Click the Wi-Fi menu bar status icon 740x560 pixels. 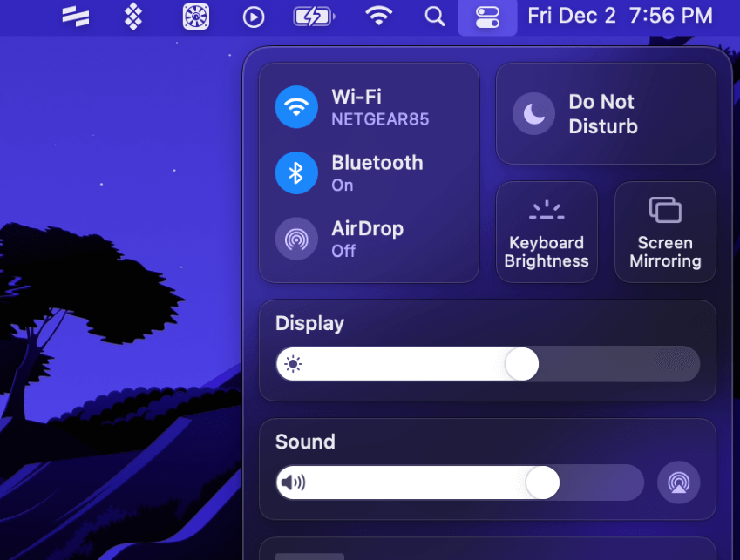pos(379,17)
